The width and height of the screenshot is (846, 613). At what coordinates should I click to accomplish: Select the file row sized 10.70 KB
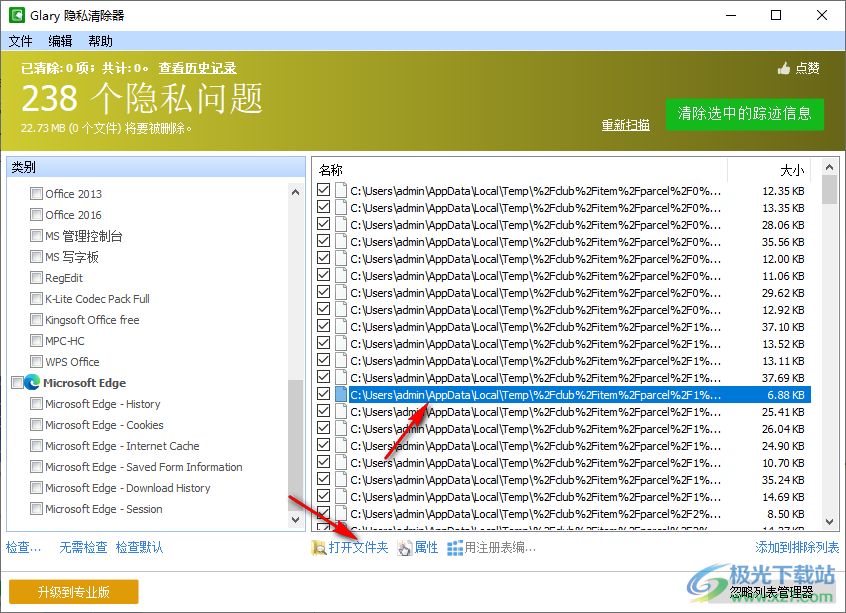[x=564, y=462]
